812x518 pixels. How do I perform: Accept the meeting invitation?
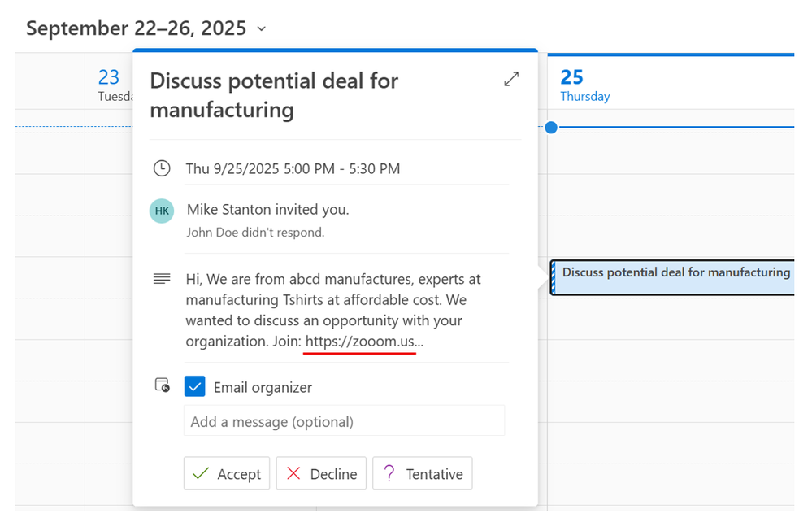tap(227, 473)
